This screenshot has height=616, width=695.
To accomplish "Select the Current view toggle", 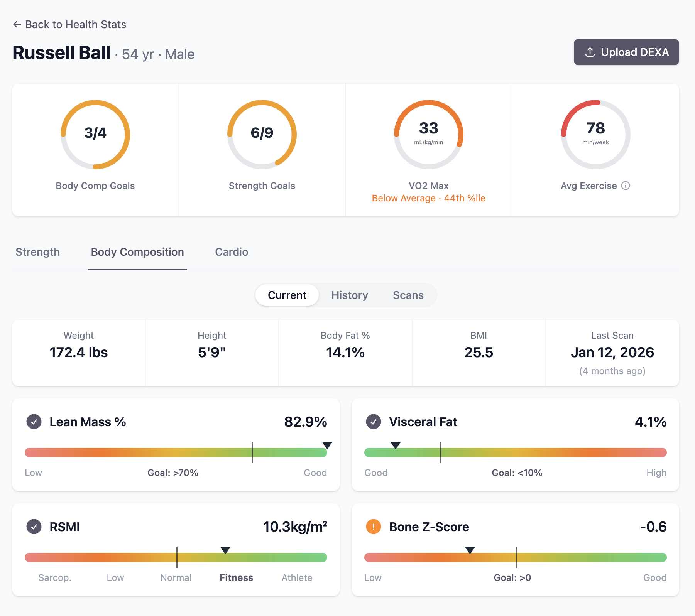I will click(x=286, y=295).
